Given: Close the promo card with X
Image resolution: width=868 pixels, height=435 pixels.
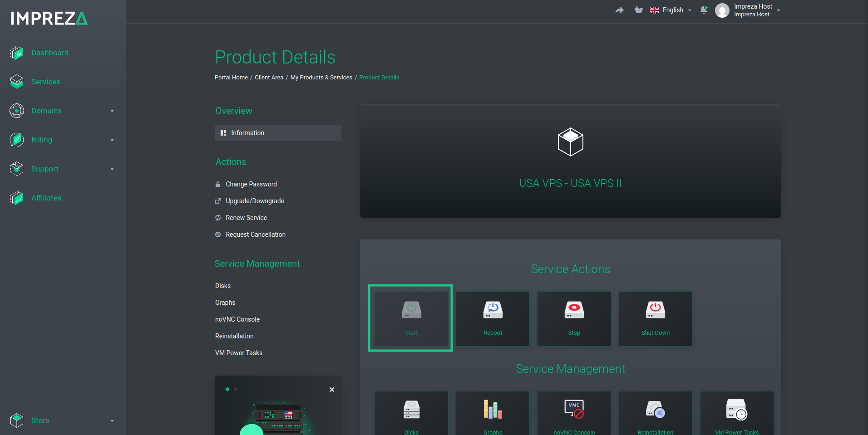Looking at the screenshot, I should (x=332, y=390).
